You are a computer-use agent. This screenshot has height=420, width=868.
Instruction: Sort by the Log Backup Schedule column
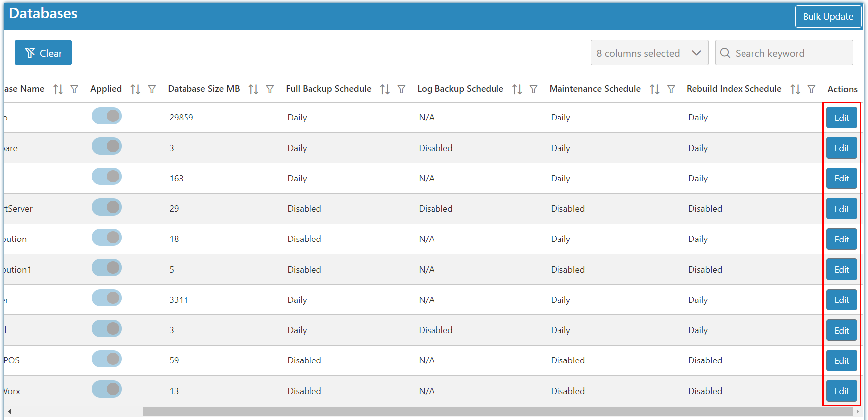coord(517,89)
